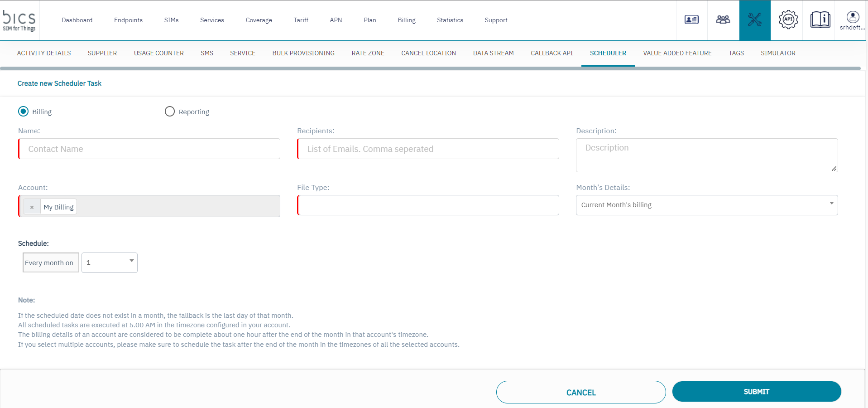This screenshot has width=868, height=408.
Task: Remove My Billing account tag
Action: (x=32, y=207)
